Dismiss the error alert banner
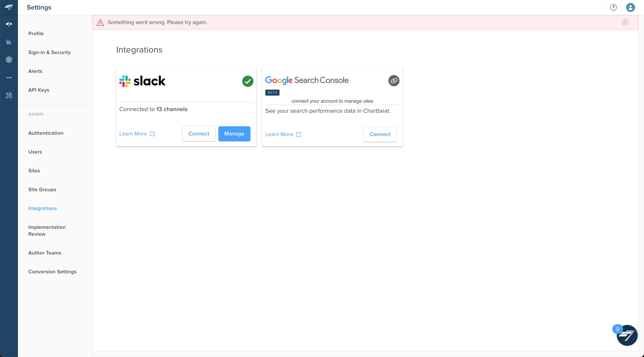 tap(625, 22)
